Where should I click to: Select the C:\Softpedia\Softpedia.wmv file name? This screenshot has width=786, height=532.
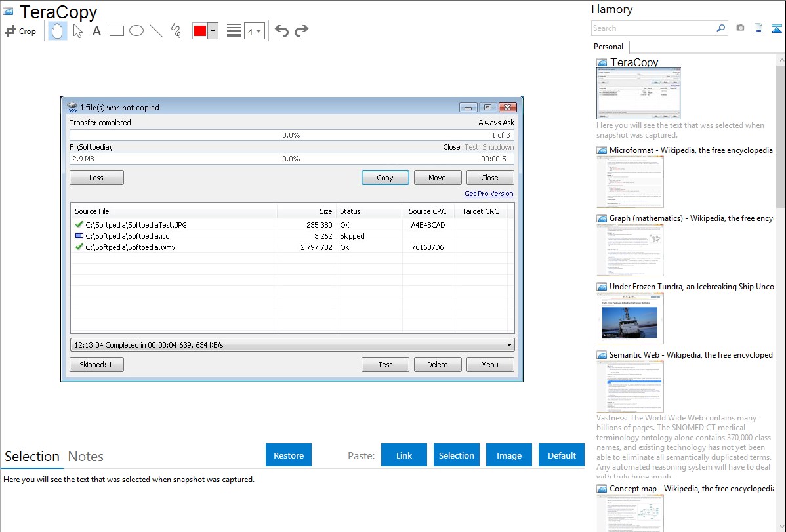(131, 247)
